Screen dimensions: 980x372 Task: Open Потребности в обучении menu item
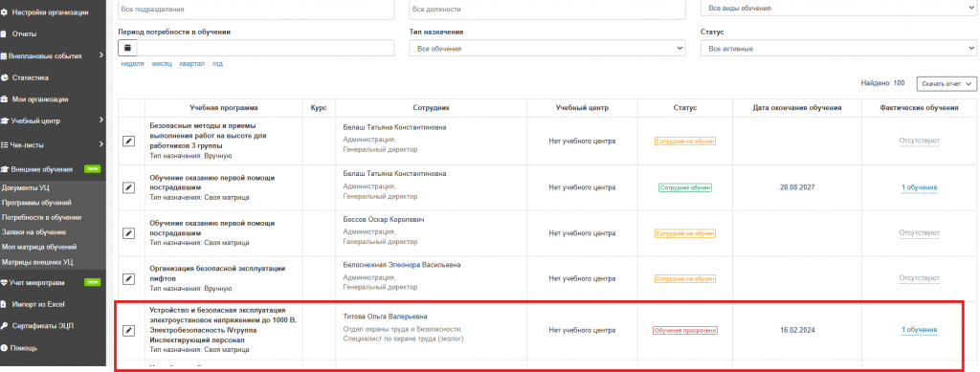42,218
